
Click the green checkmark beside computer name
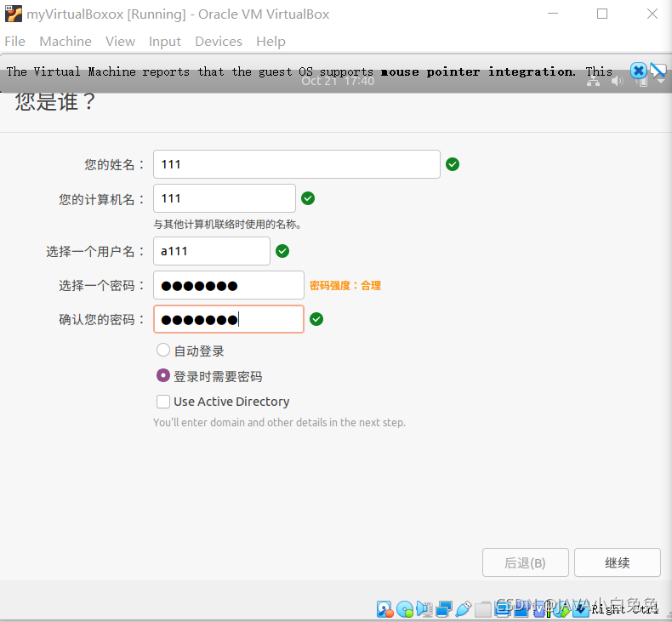tap(308, 198)
